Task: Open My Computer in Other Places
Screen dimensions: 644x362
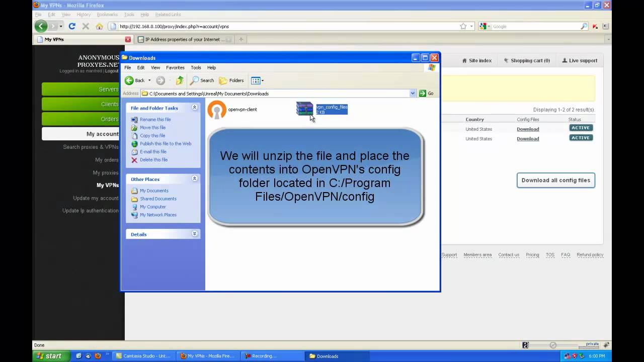Action: pyautogui.click(x=152, y=207)
